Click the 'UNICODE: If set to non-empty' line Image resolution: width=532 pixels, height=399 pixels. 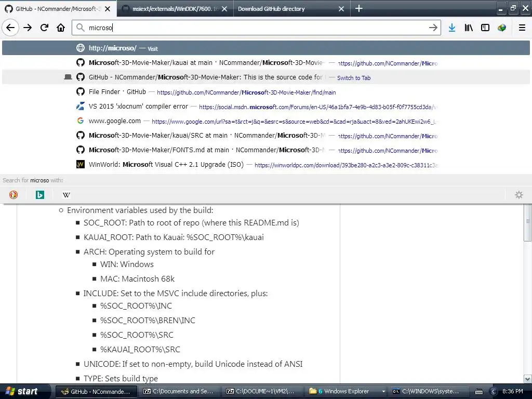coord(193,364)
